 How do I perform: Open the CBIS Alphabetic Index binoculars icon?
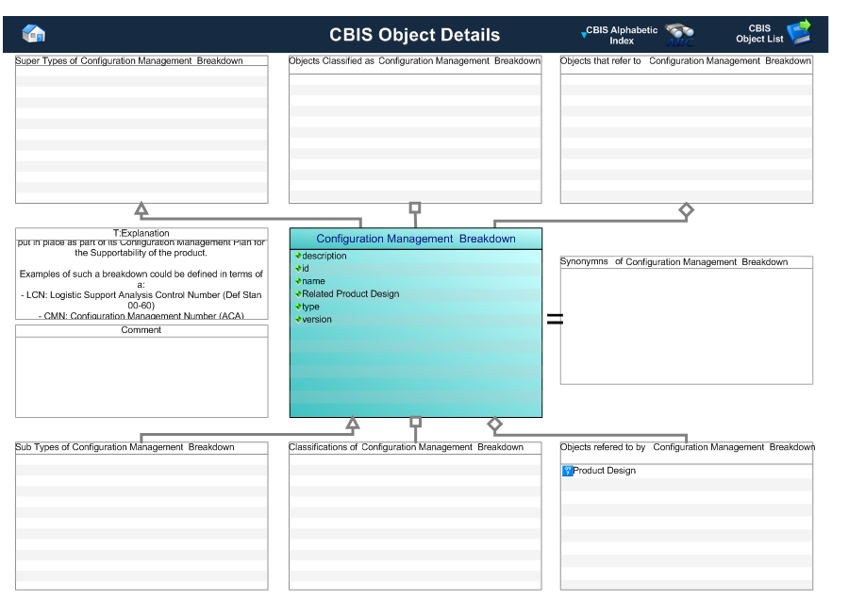(x=679, y=35)
